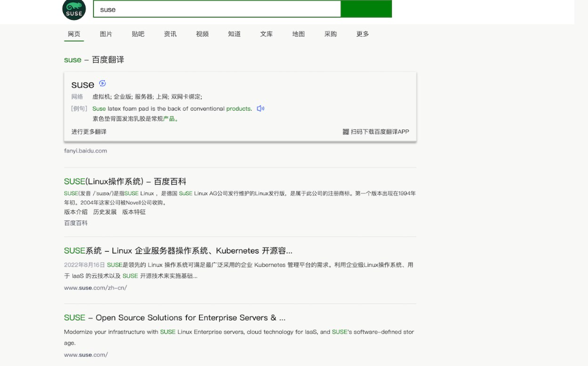Screen dimensions: 588x366
Task: Open the 知道 tab
Action: 234,34
